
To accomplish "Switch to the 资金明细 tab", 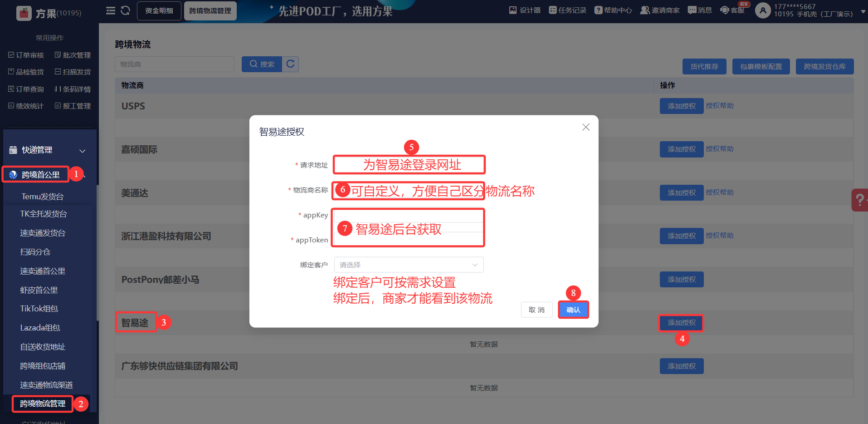I will [159, 10].
